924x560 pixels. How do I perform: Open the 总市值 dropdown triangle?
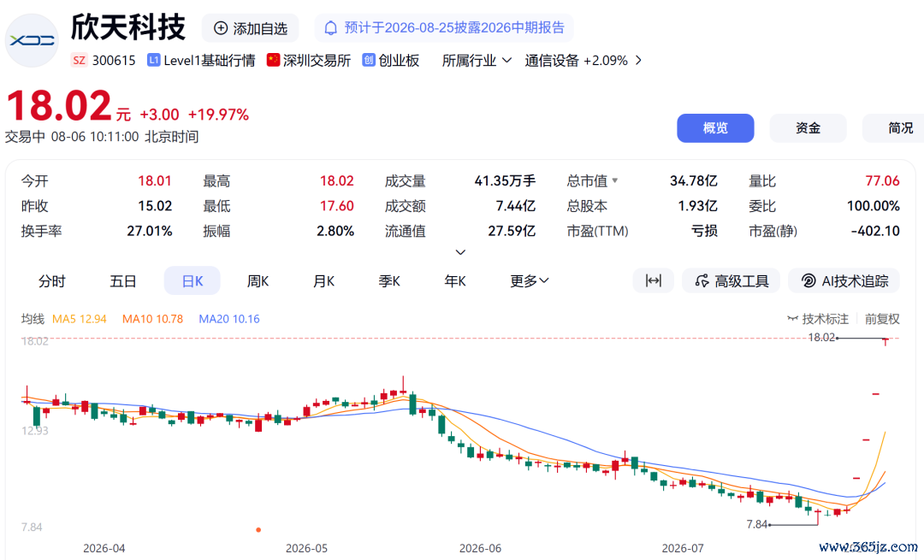click(x=615, y=180)
